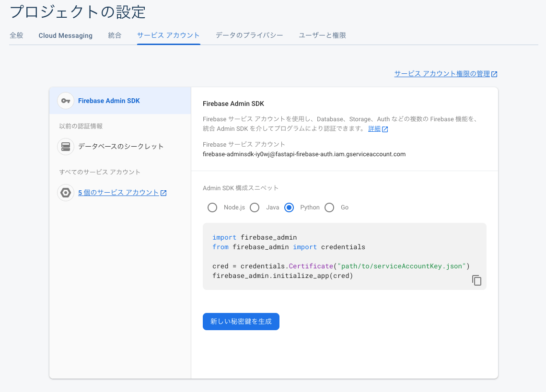Screen dimensions: 546x392
Task: Click the 以前の認証情報 section label
Action: [81, 126]
